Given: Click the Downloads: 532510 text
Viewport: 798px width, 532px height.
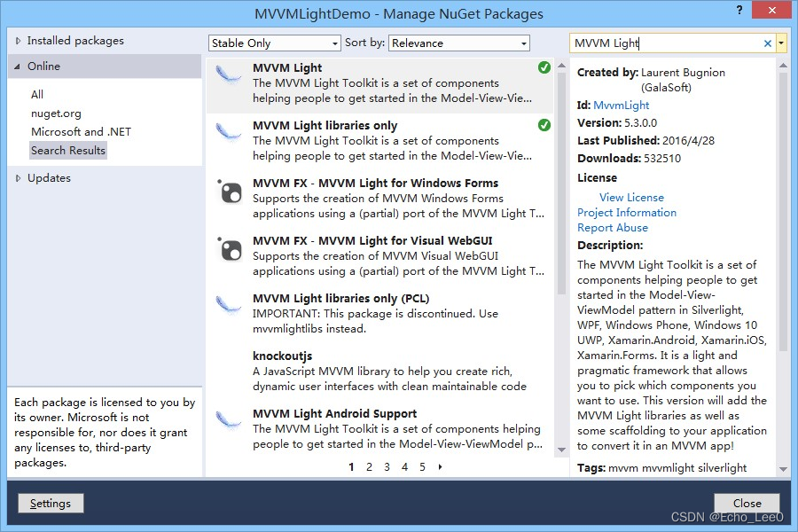Looking at the screenshot, I should [x=629, y=159].
